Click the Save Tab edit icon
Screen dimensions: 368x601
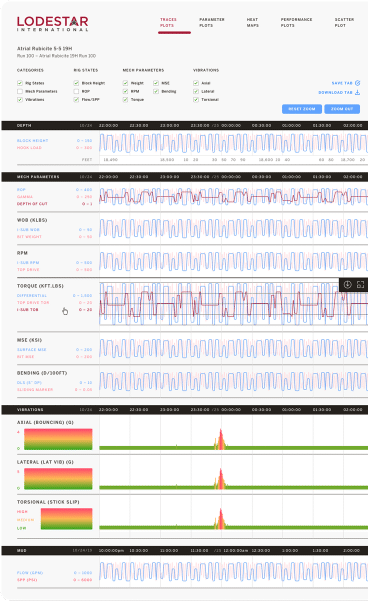pyautogui.click(x=357, y=83)
